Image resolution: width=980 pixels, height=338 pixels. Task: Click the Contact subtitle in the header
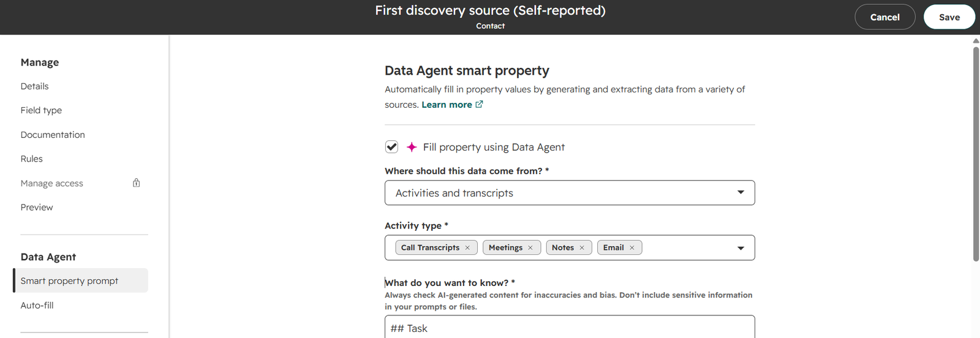pos(490,26)
